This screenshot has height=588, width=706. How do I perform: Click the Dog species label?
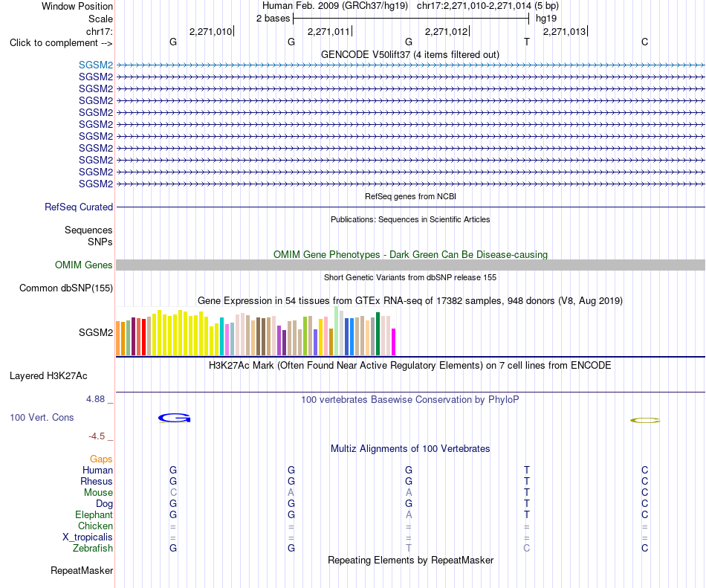[104, 504]
